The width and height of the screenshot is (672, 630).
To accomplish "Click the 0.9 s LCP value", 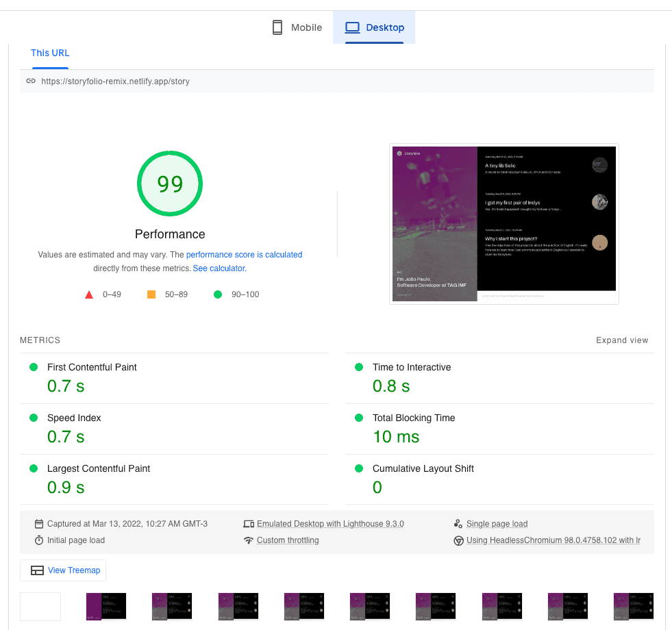I will [x=66, y=488].
